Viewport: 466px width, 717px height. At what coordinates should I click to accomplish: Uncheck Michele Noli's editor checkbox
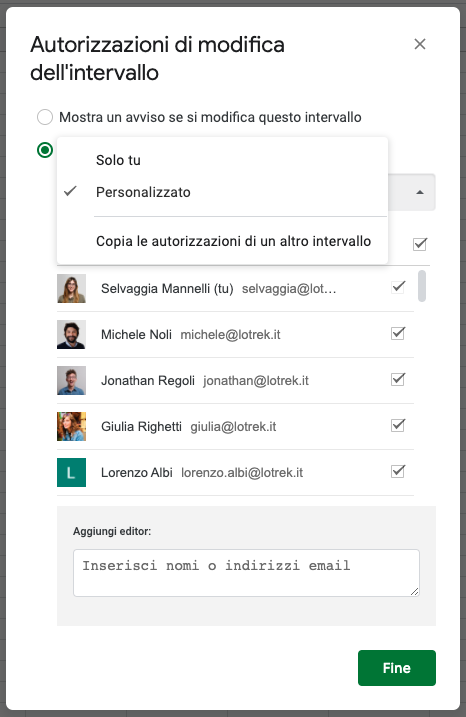pyautogui.click(x=398, y=333)
